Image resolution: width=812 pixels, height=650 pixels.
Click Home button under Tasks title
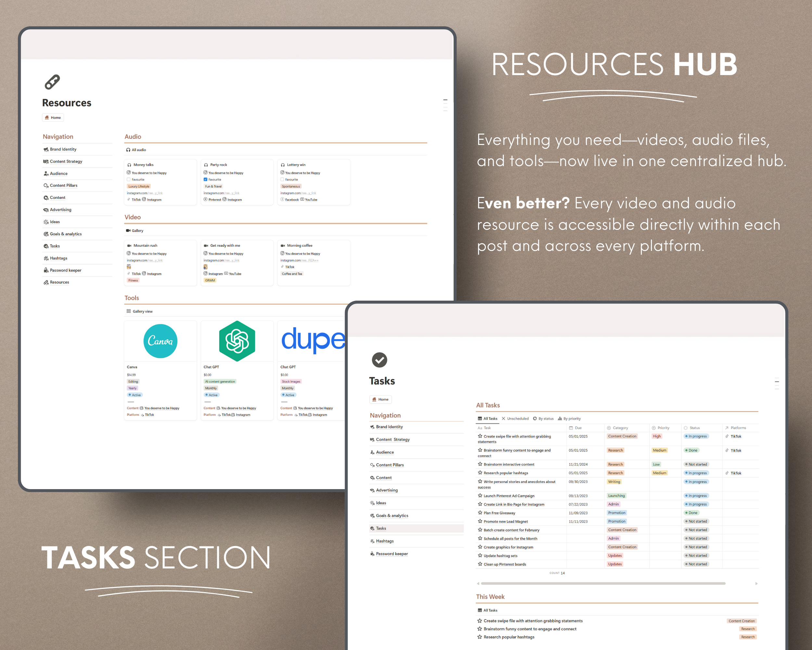380,399
